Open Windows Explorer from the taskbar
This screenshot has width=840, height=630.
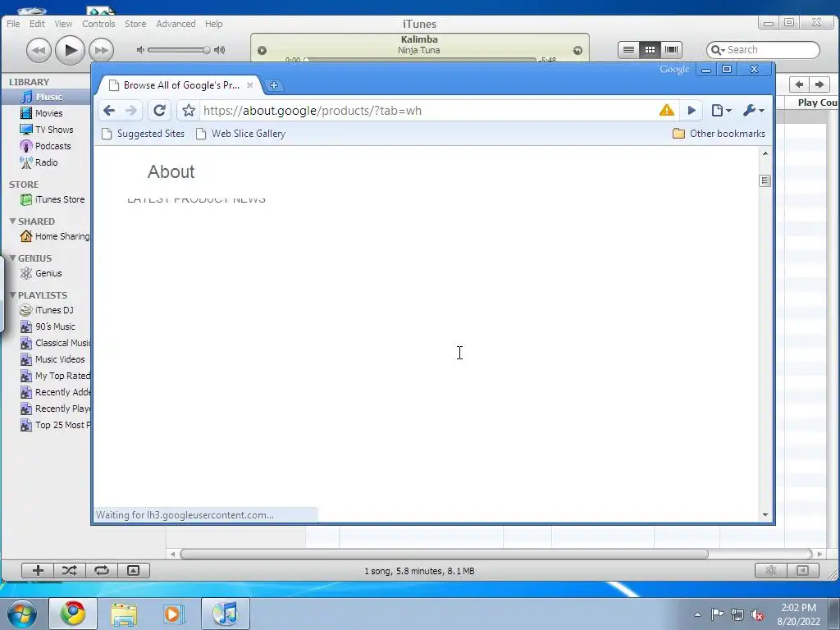coord(124,614)
